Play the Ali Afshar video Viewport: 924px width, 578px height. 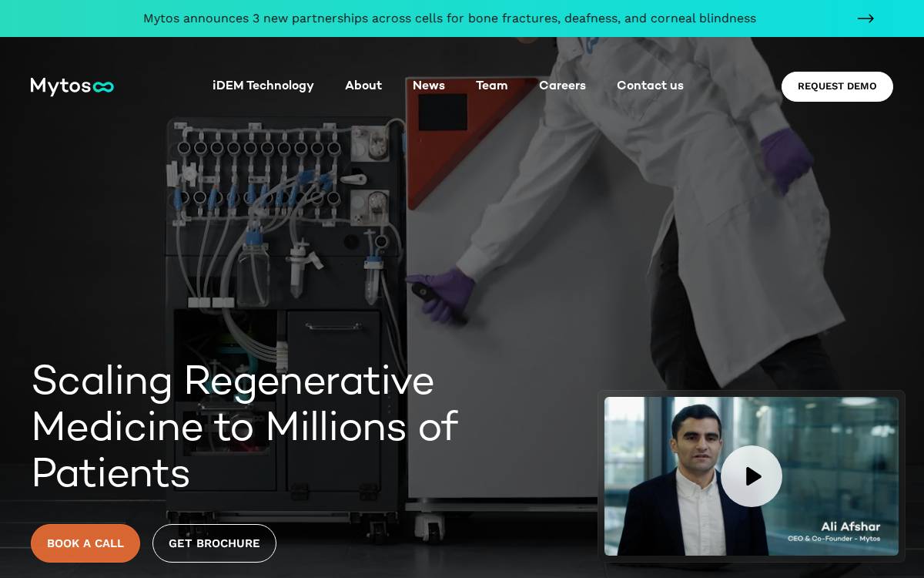(752, 476)
